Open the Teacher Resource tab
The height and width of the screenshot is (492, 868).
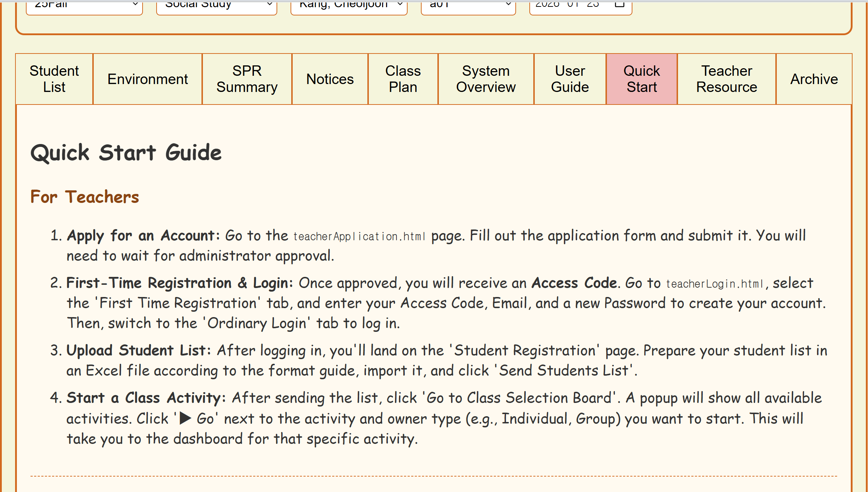726,79
